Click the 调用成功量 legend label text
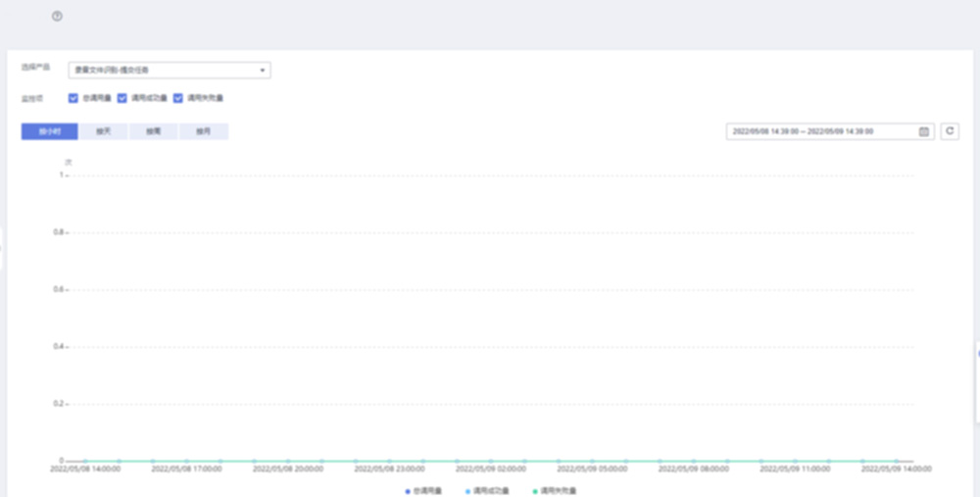The width and height of the screenshot is (980, 497). [x=491, y=491]
